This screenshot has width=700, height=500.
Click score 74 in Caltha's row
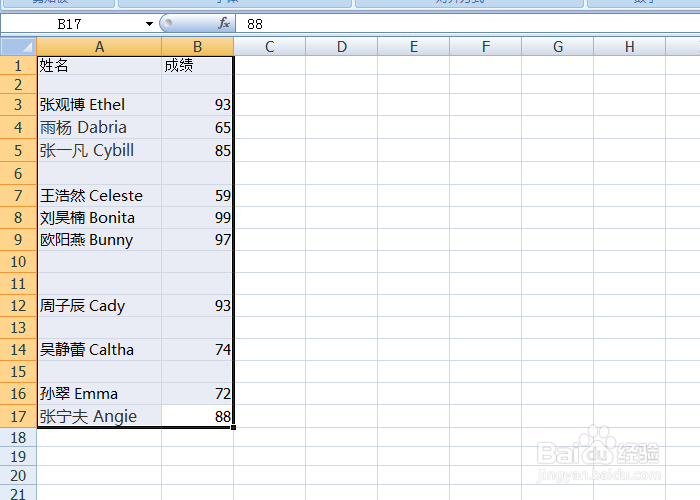pyautogui.click(x=197, y=350)
